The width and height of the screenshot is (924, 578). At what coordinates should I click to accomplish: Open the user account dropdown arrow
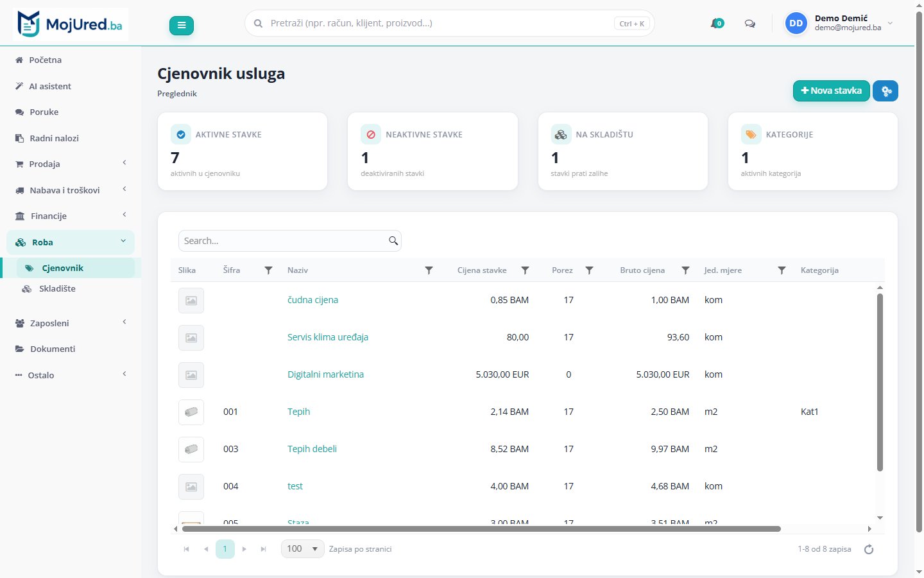pyautogui.click(x=890, y=23)
